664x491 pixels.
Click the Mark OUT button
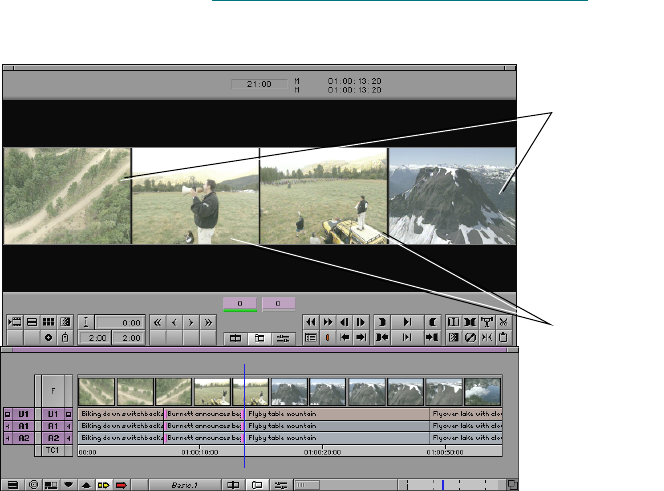click(x=432, y=322)
